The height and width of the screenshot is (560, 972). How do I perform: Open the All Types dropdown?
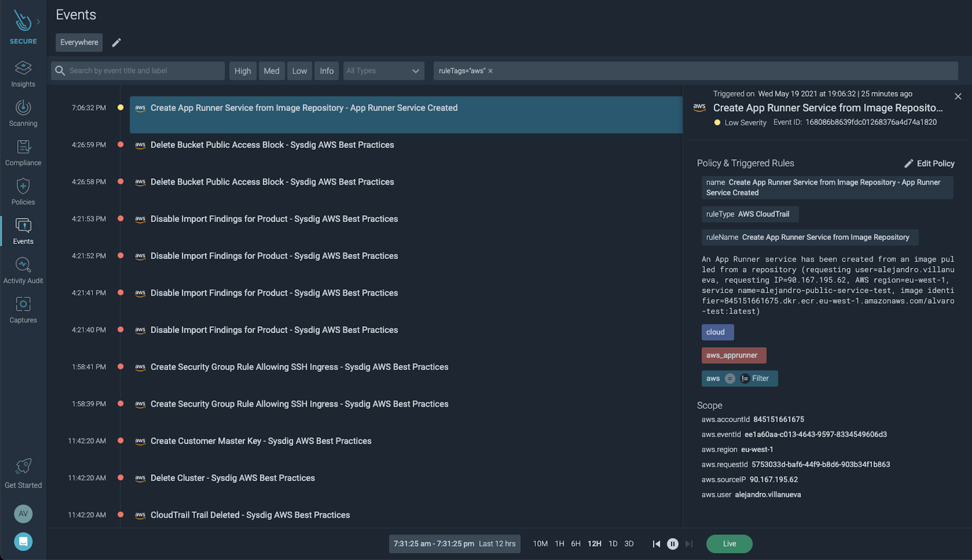383,71
